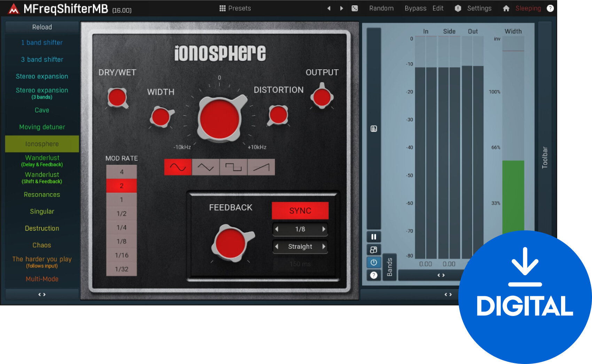The image size is (592, 364).
Task: Toggle the meter power enable button
Action: pos(374,262)
